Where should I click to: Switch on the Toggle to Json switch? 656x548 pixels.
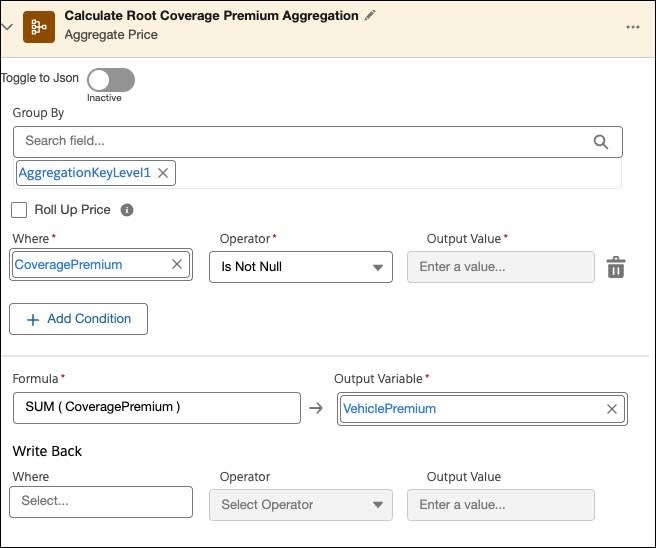[x=111, y=80]
